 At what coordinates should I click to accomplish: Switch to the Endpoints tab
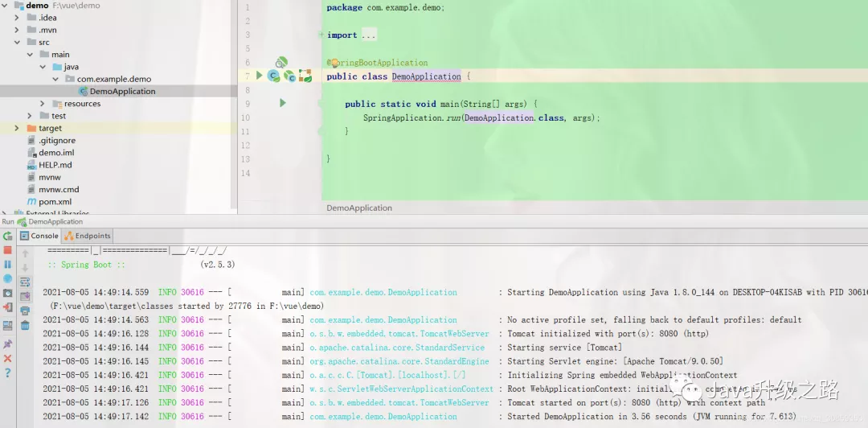88,236
